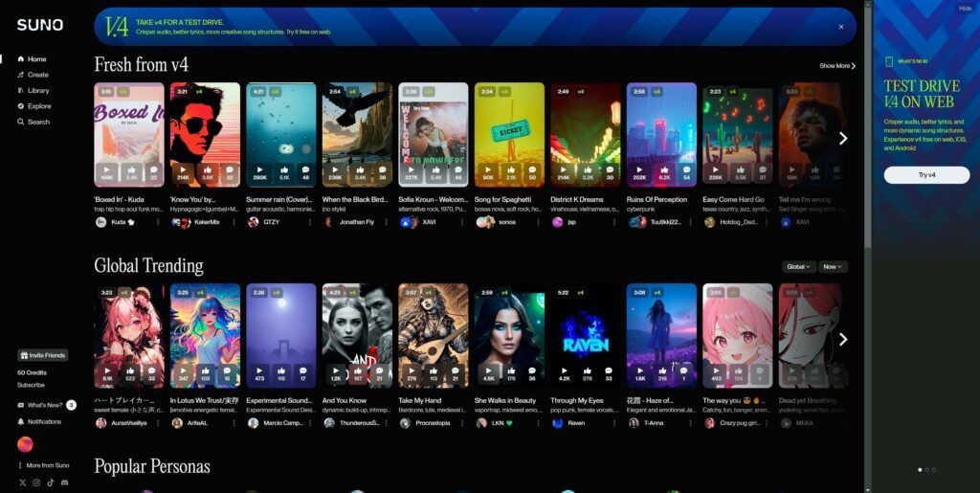Open three-dot menu next to Raven

coord(615,423)
